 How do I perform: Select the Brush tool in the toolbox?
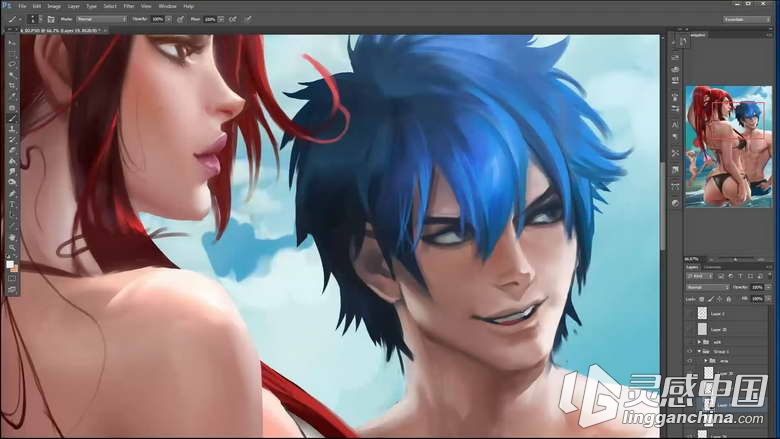tap(12, 118)
